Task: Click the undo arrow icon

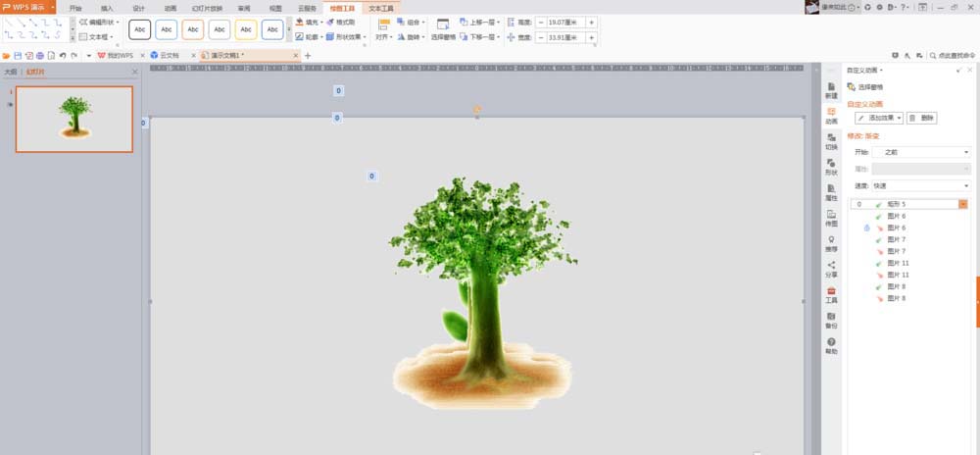Action: point(63,56)
